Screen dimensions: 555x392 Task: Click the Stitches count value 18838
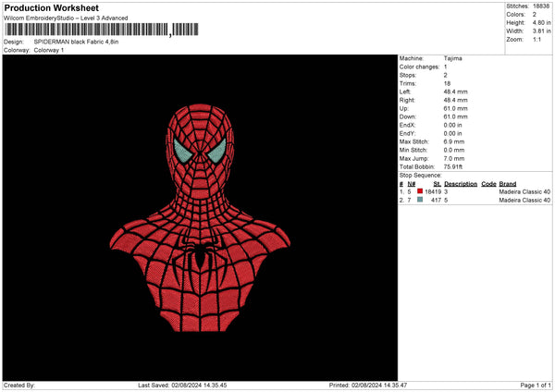point(542,6)
